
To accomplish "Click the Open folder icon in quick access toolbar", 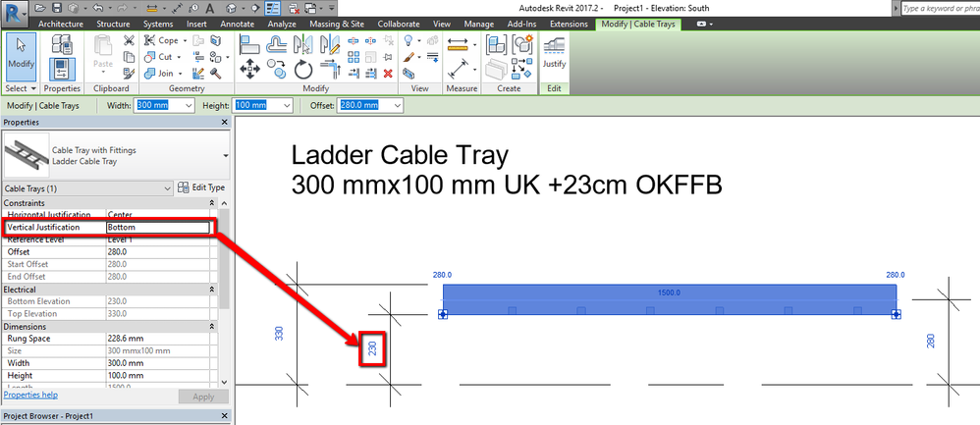I will [x=40, y=8].
